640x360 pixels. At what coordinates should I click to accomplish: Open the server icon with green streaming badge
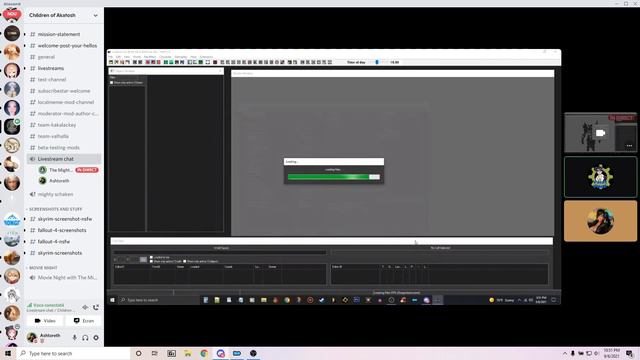coord(12,127)
